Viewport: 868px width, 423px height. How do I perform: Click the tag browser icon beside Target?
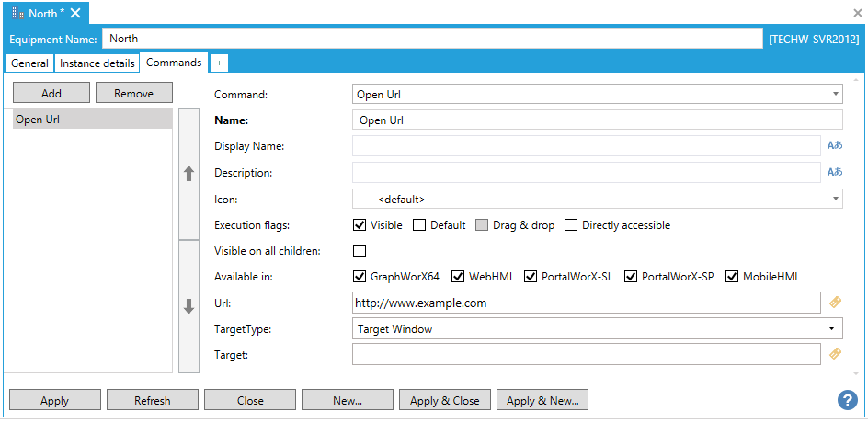835,354
